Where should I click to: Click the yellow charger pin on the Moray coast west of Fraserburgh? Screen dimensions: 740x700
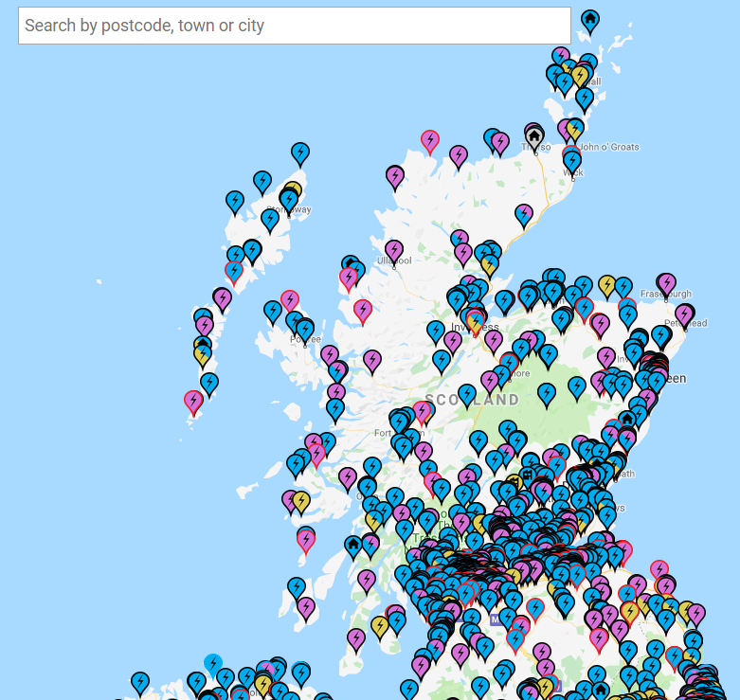[607, 287]
